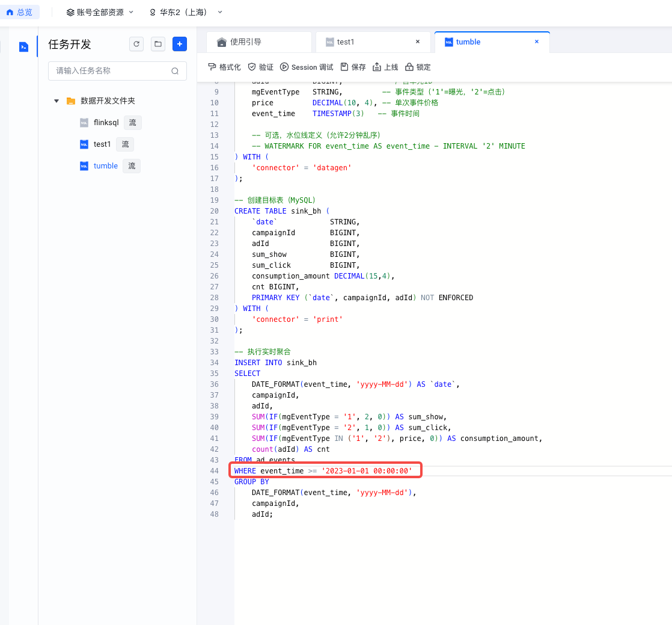Image resolution: width=672 pixels, height=625 pixels.
Task: Open the task development sidebar icon
Action: [23, 46]
